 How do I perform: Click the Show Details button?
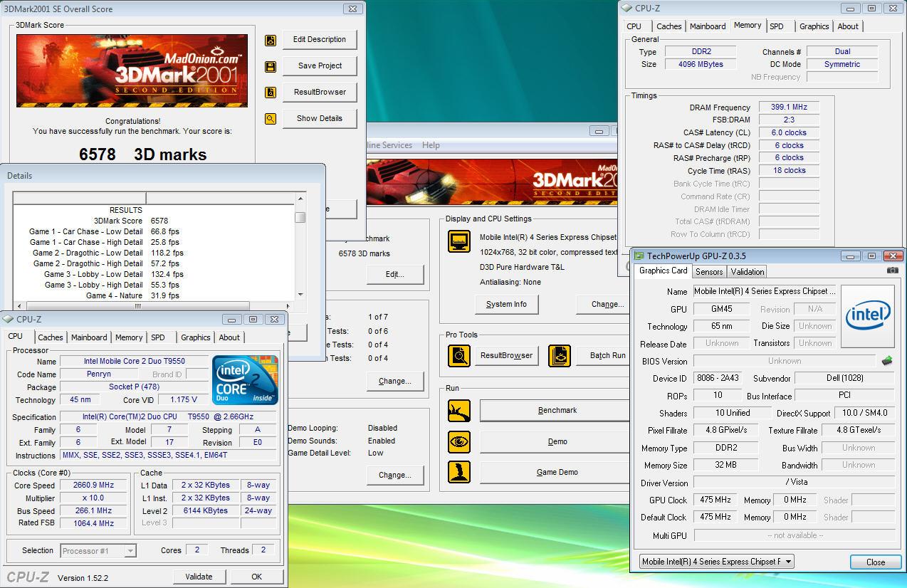coord(320,118)
